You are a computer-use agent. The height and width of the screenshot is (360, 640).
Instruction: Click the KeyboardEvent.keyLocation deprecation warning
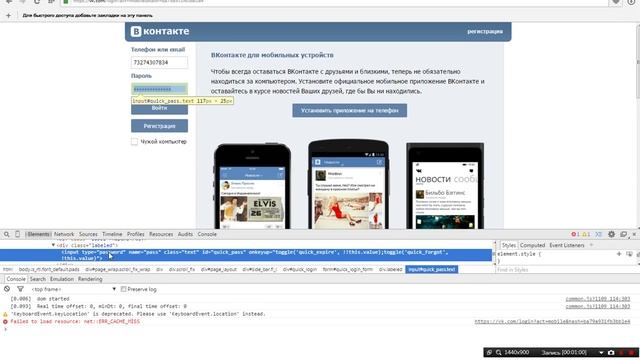pos(138,314)
